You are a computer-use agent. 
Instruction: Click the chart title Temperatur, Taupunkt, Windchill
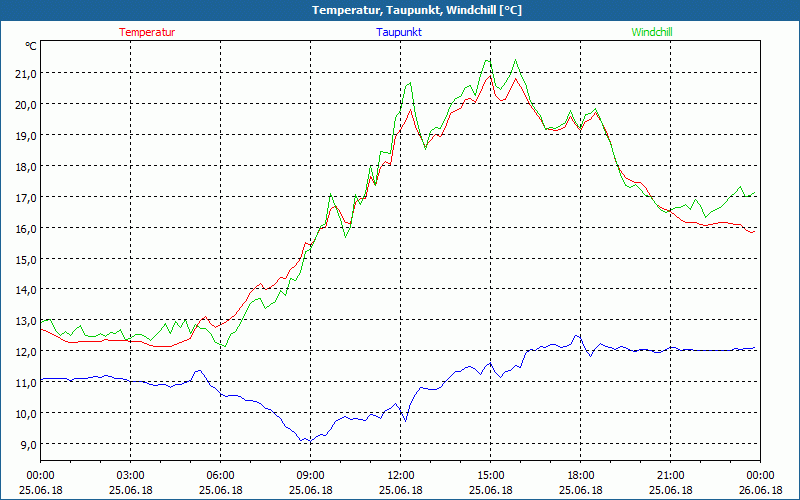click(x=417, y=10)
